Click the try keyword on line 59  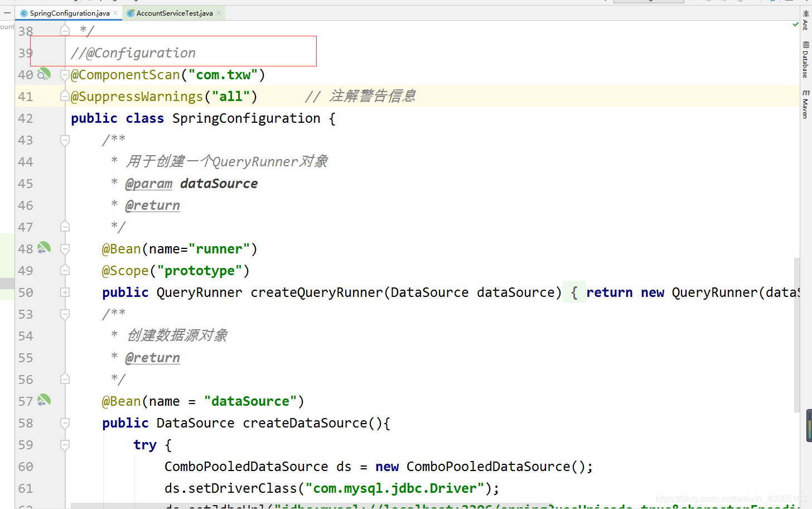[145, 445]
